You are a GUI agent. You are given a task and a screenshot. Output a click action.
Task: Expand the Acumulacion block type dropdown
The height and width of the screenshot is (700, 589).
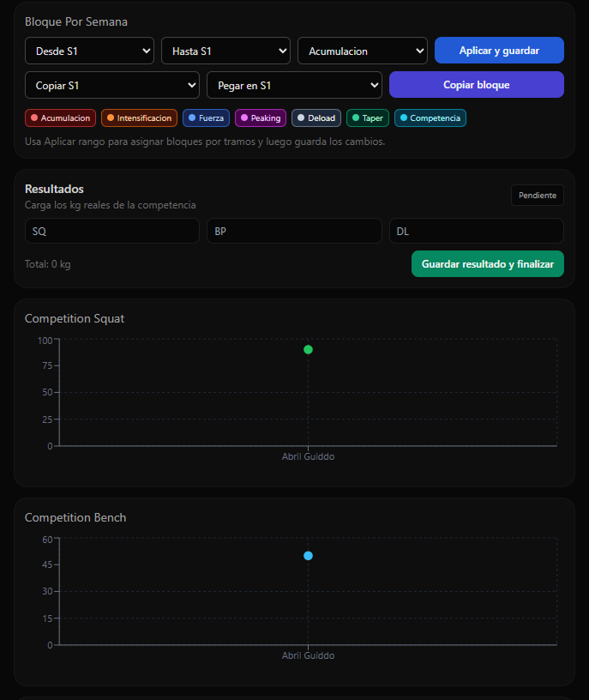pyautogui.click(x=363, y=51)
